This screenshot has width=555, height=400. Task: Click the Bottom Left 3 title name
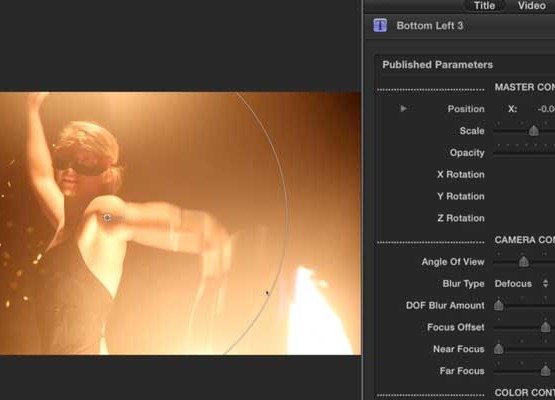coord(430,26)
